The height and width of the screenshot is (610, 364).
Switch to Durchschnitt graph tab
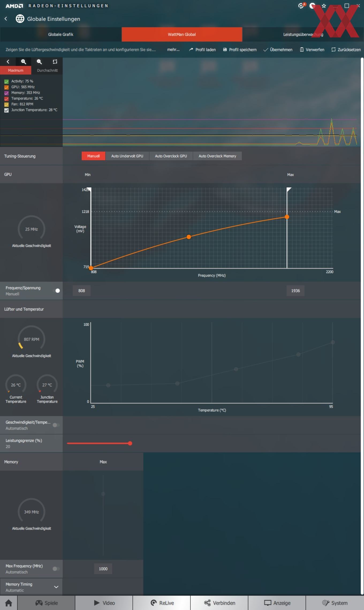47,70
